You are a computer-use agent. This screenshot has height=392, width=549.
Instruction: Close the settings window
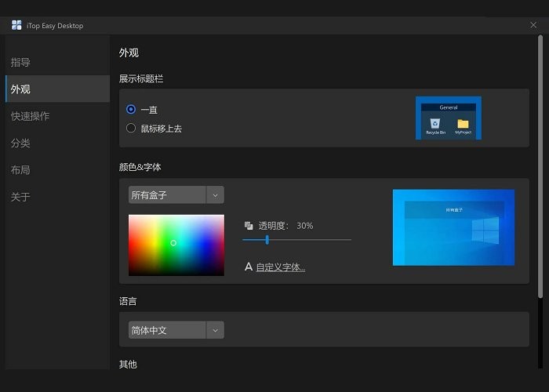(533, 25)
